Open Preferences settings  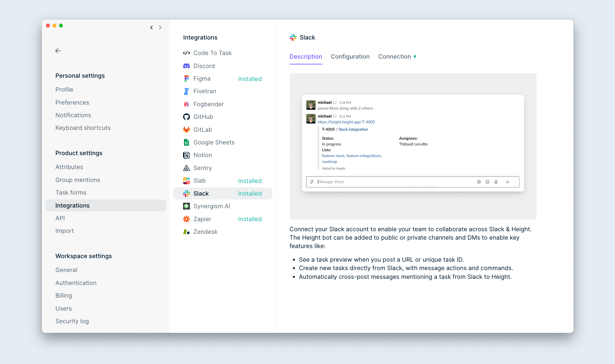click(72, 103)
